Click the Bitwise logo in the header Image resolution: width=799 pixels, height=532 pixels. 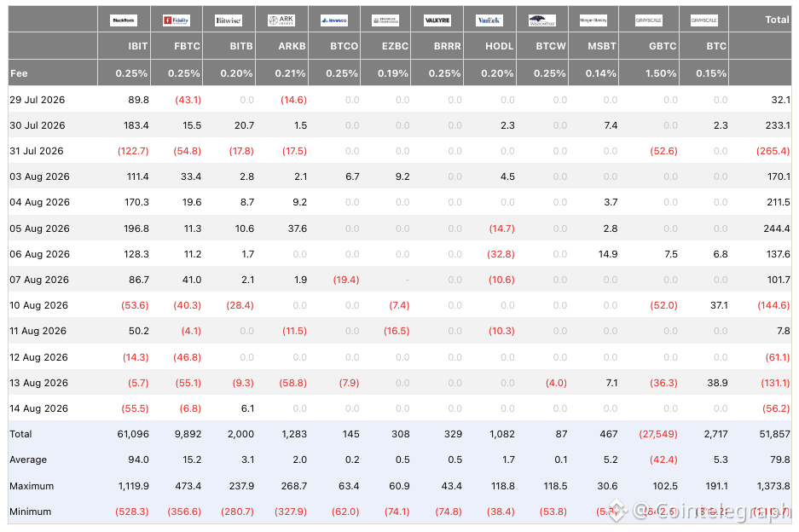(x=229, y=20)
